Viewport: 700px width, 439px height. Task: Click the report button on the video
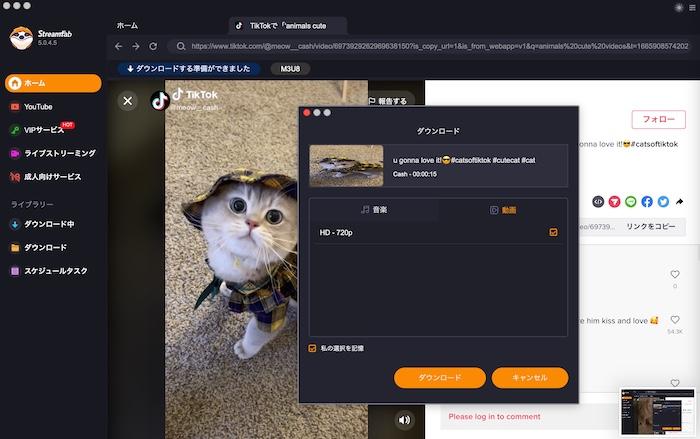pos(388,101)
